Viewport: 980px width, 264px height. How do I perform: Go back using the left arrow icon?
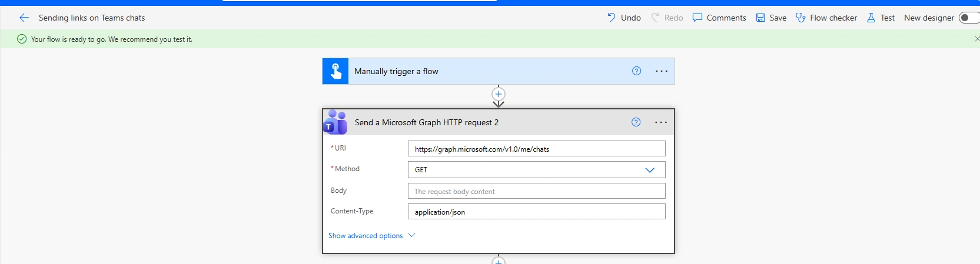click(24, 18)
